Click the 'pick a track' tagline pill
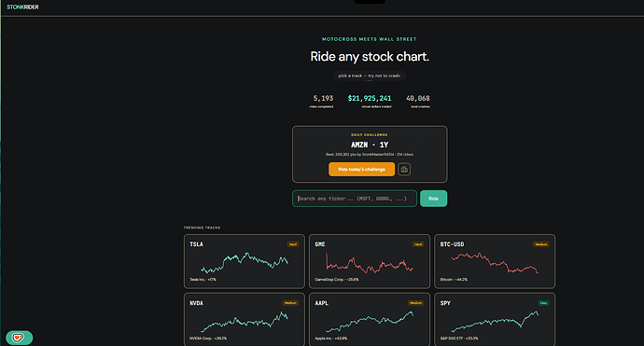 click(370, 76)
